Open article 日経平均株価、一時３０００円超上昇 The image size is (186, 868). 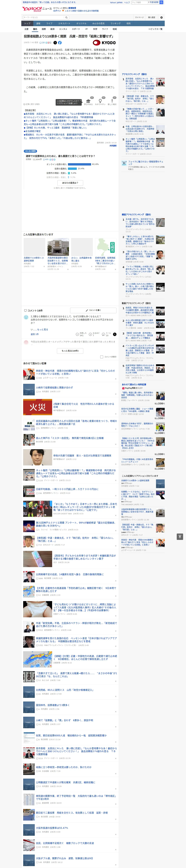click(67, 489)
